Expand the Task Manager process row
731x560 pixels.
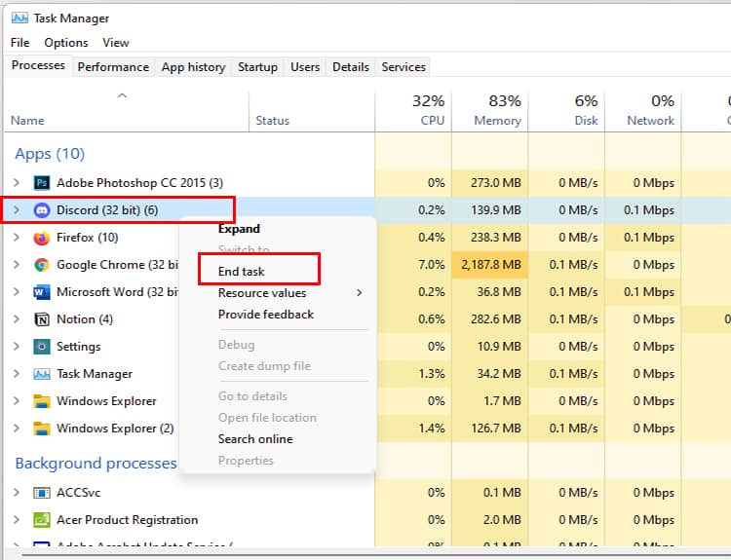[x=17, y=374]
